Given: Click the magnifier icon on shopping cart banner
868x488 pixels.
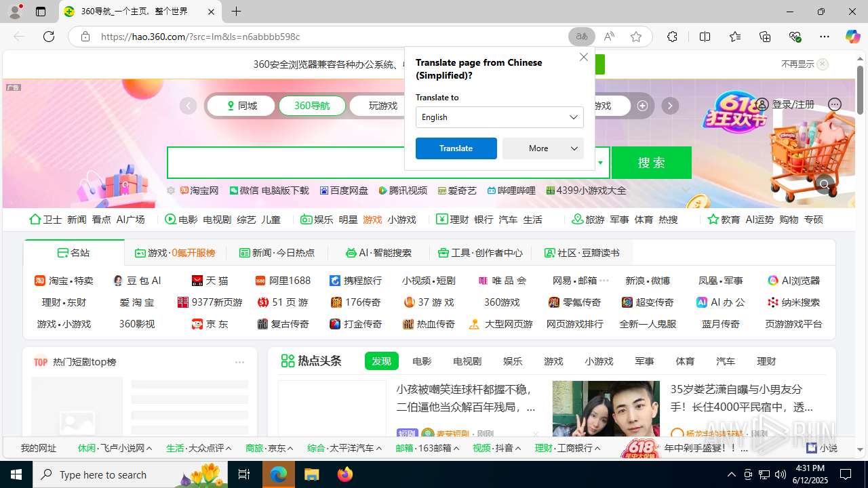Looking at the screenshot, I should pyautogui.click(x=824, y=184).
